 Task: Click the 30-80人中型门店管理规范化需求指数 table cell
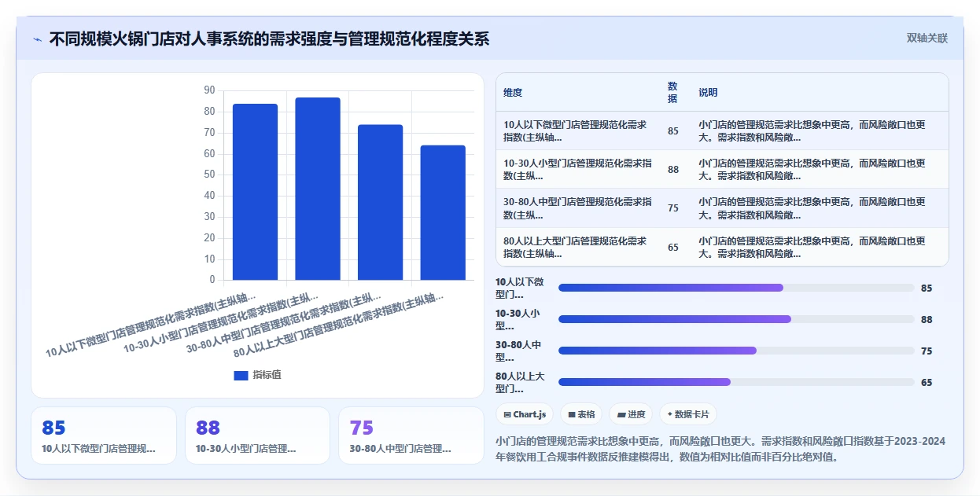coord(578,208)
